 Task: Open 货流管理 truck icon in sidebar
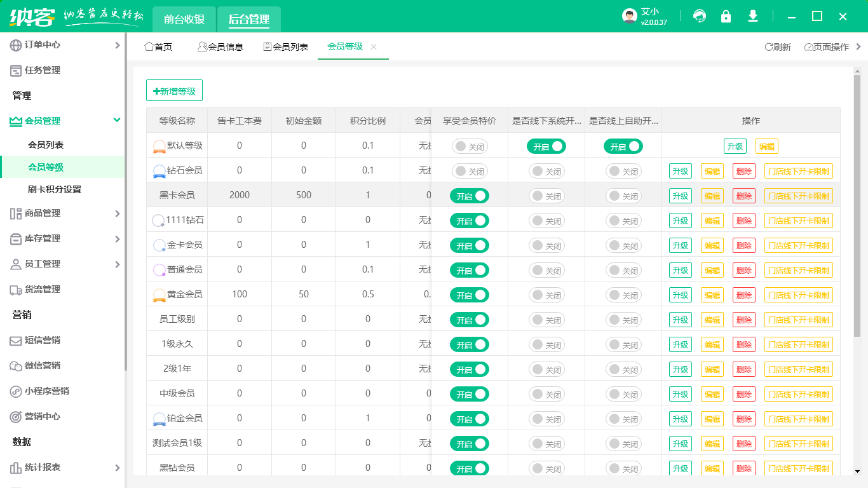coord(16,289)
